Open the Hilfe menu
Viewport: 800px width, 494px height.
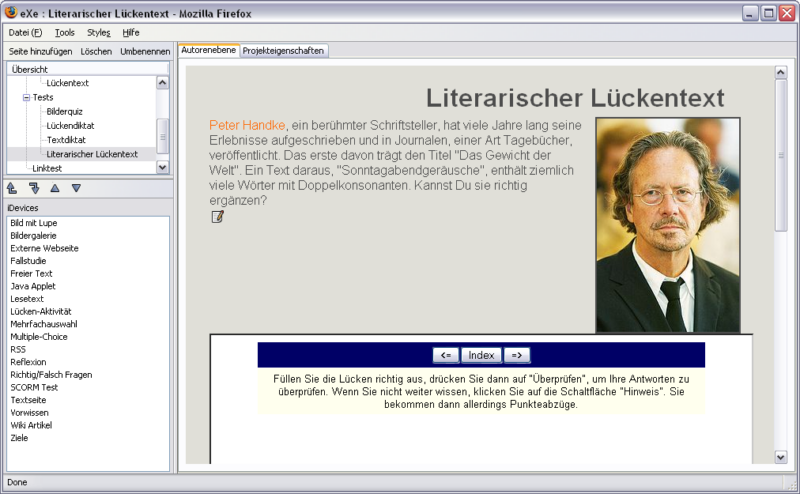[x=131, y=33]
